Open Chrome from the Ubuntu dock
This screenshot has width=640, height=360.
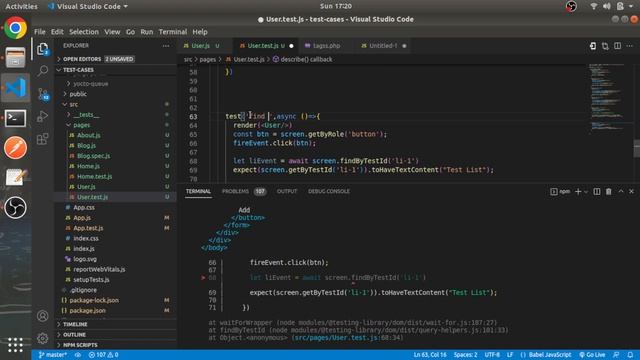[16, 28]
